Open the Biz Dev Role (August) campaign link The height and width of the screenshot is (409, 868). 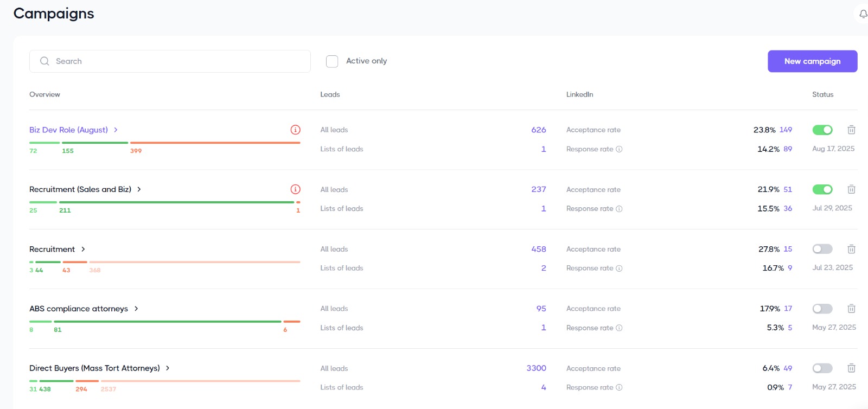click(x=68, y=130)
